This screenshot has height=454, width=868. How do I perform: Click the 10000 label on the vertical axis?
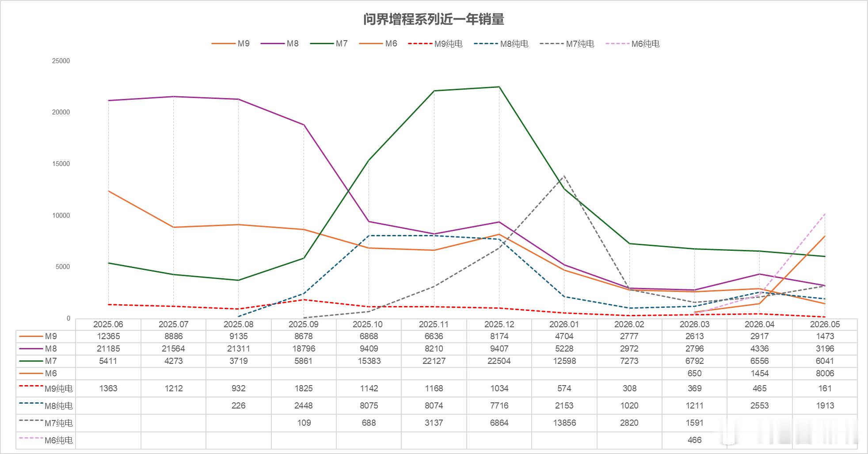61,216
